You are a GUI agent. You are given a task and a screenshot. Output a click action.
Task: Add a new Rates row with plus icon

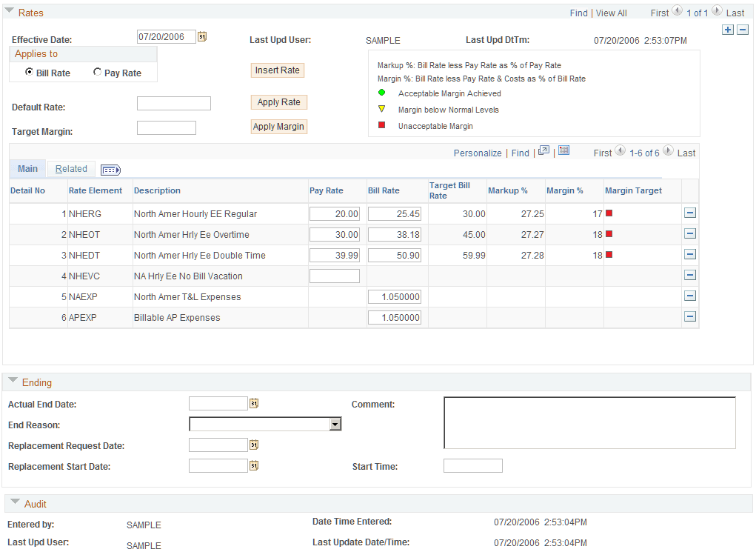pyautogui.click(x=728, y=30)
